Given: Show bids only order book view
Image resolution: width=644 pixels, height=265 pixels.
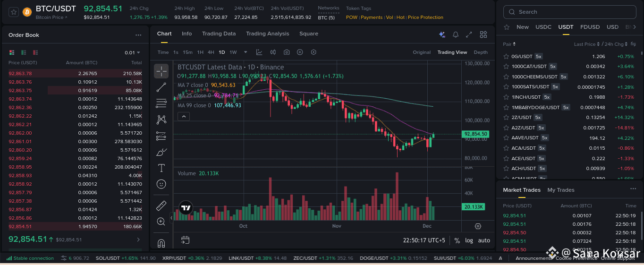Looking at the screenshot, I should click(x=24, y=52).
